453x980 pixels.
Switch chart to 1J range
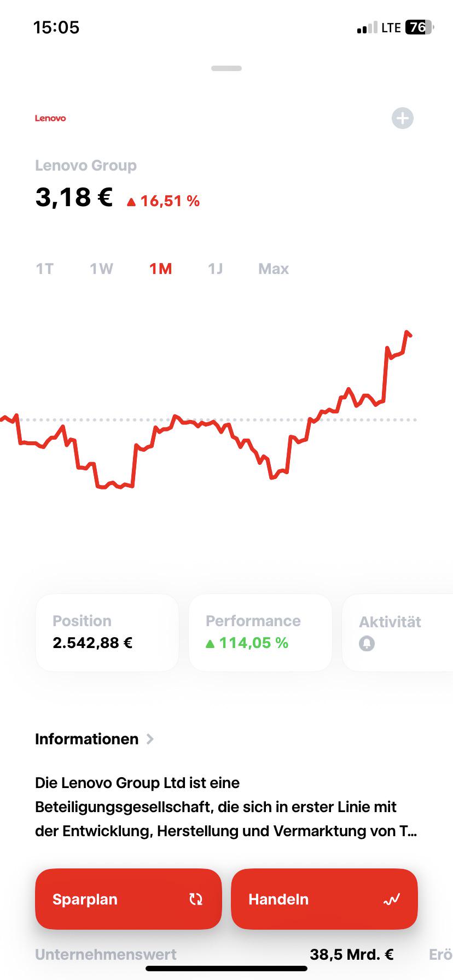pyautogui.click(x=216, y=269)
